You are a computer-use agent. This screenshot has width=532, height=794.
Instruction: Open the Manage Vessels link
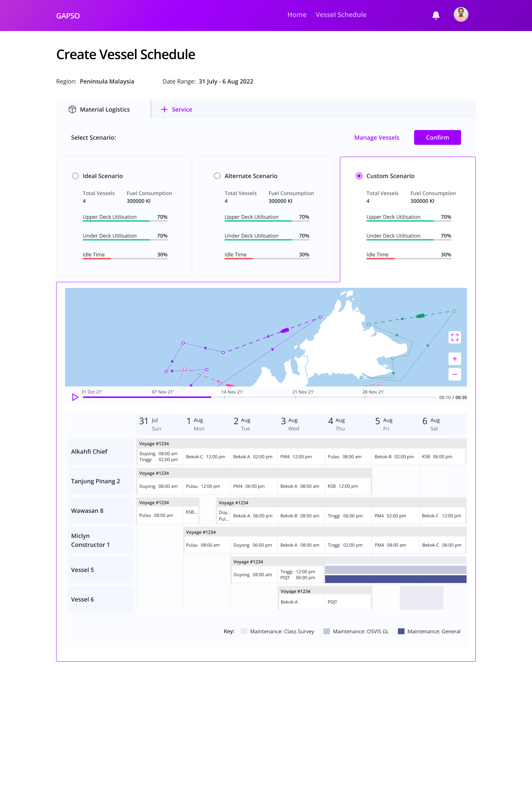coord(376,137)
